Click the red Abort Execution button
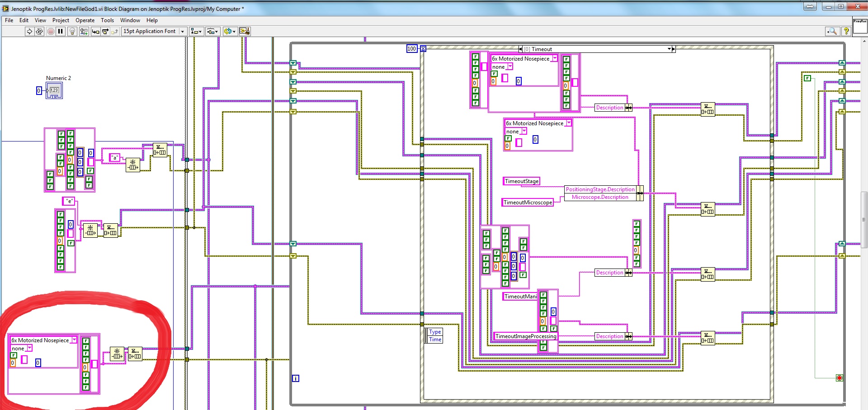The image size is (868, 410). point(51,31)
